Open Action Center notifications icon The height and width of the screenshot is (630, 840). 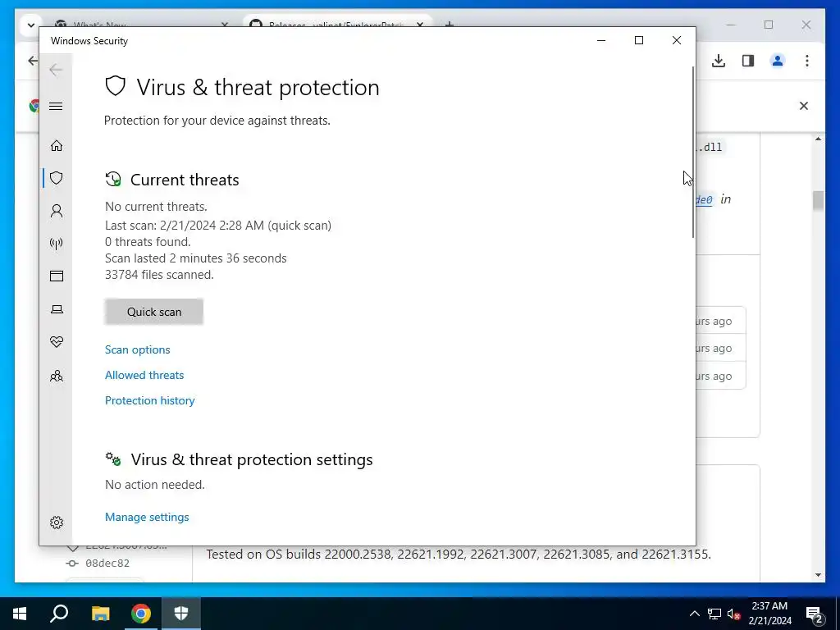(x=815, y=614)
